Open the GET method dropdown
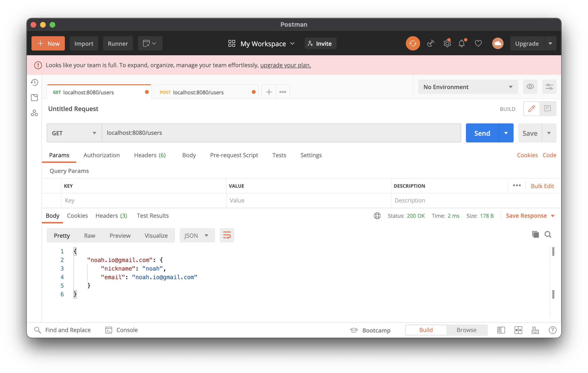The width and height of the screenshot is (588, 373). [74, 133]
